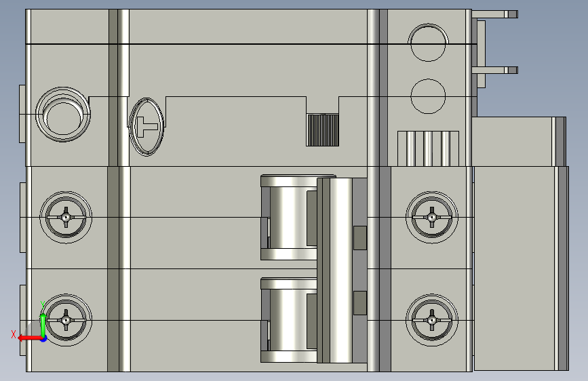588x381 pixels.
Task: Select the upper breaker toggle handle cylinder
Action: [289, 218]
